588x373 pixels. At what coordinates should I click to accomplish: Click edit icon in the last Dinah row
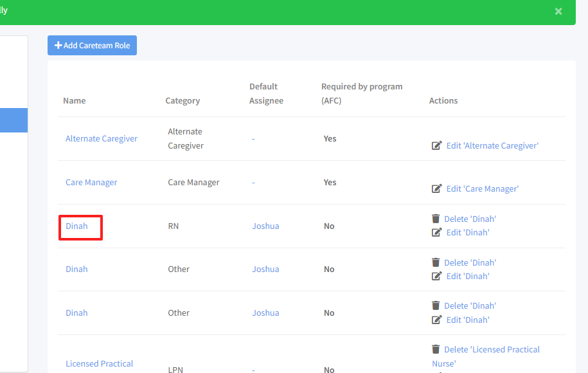(x=437, y=320)
